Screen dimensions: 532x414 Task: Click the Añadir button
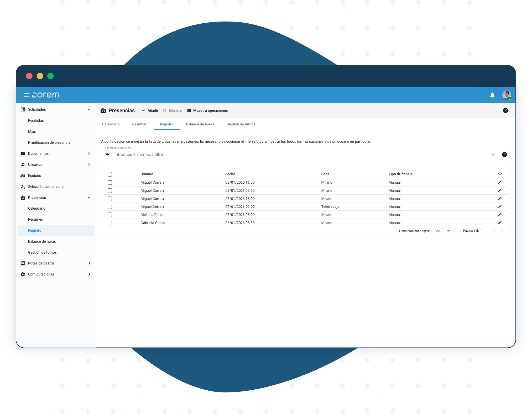150,110
